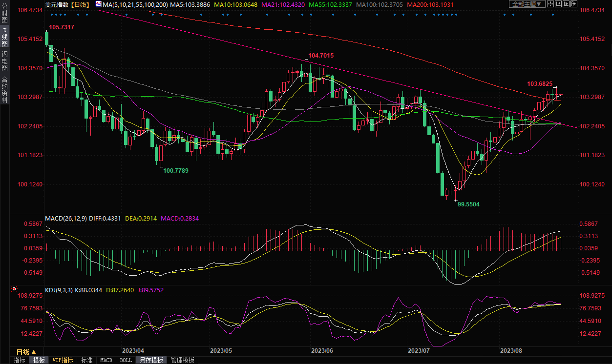
Task: Toggle the 标准 template button
Action: (x=86, y=360)
